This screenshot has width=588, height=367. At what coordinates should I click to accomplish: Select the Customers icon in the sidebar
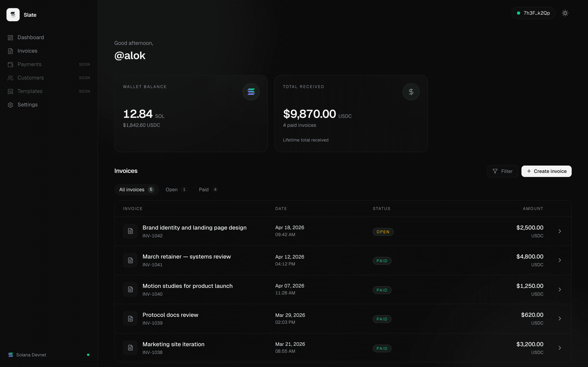(10, 78)
